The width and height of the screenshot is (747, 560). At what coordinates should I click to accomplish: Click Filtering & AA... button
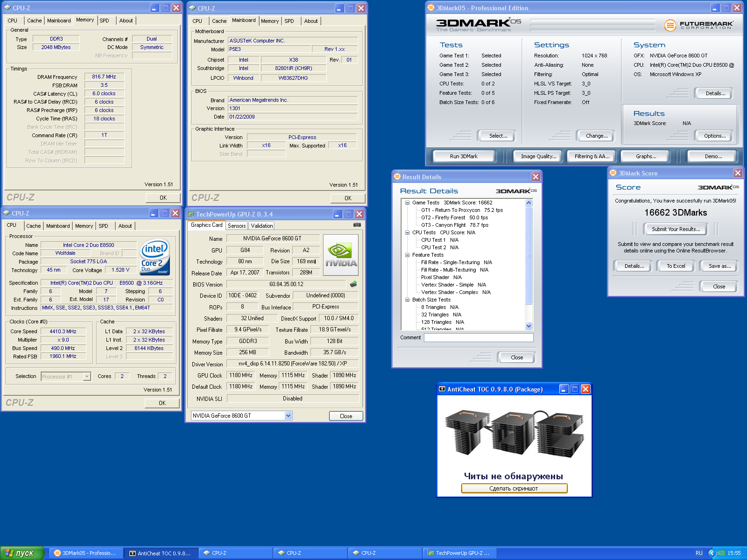click(x=592, y=156)
